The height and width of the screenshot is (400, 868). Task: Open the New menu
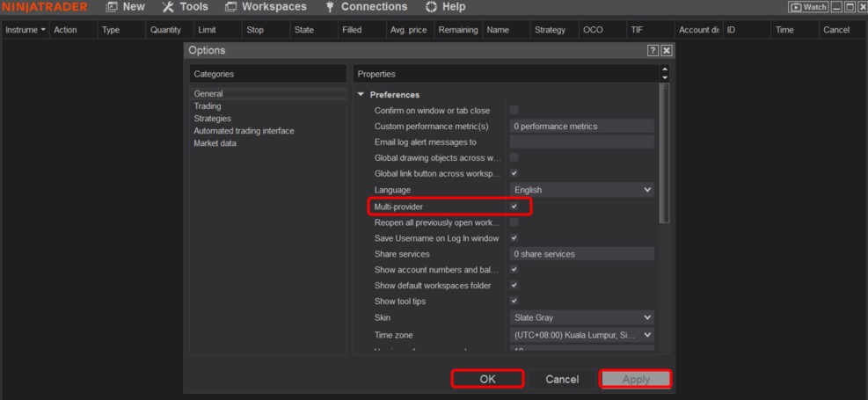(x=125, y=7)
